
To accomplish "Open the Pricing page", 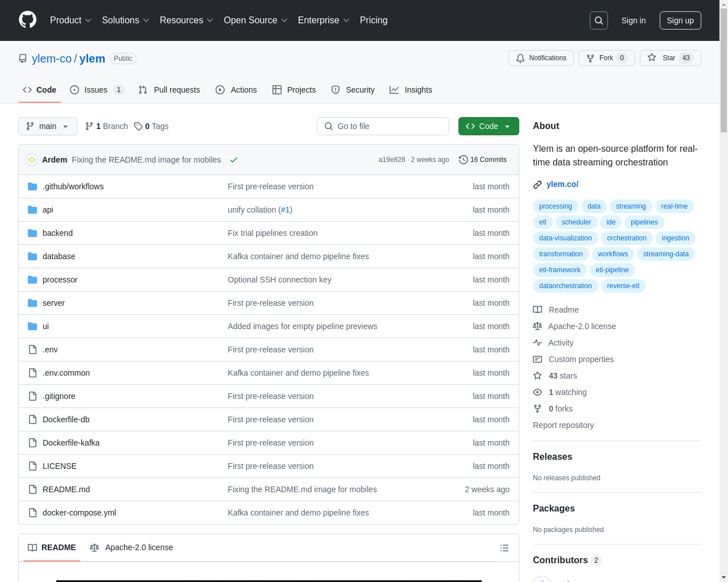I will 374,20.
